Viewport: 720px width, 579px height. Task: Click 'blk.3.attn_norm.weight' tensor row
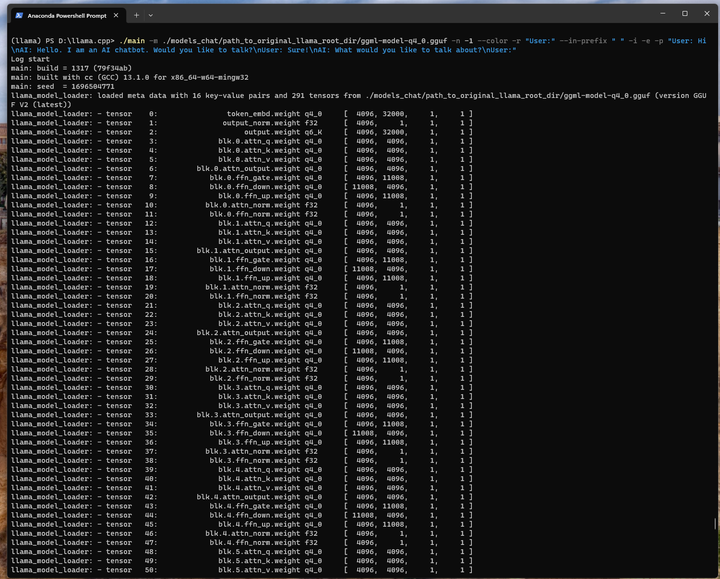point(242,451)
